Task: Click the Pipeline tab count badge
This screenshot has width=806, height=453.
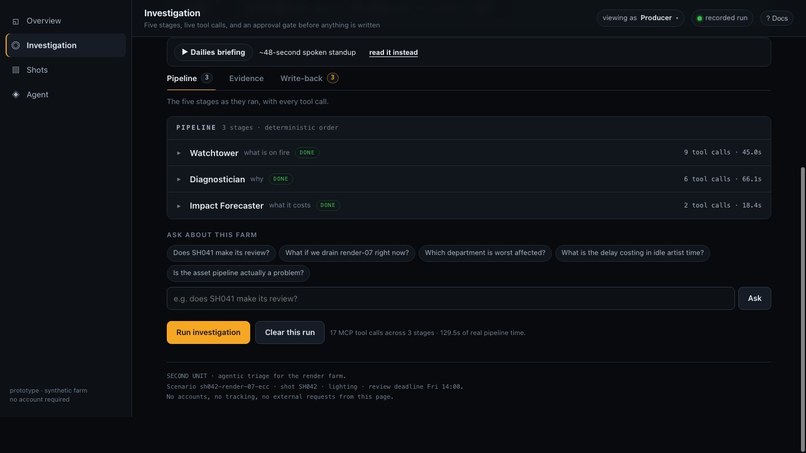Action: 207,78
